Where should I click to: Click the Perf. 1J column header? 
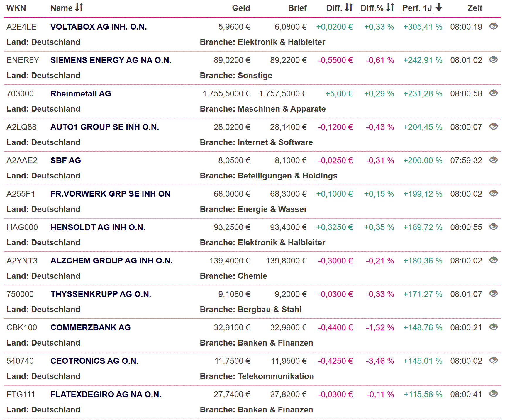(417, 8)
